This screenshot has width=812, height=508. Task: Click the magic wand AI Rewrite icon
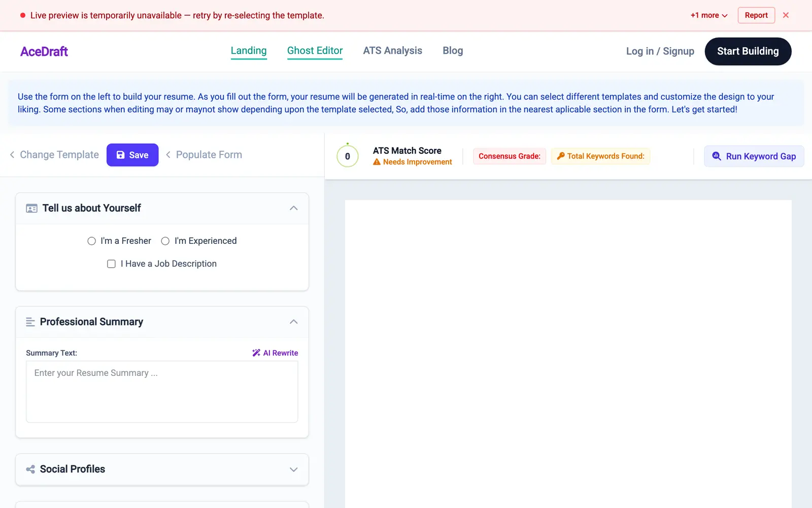(x=256, y=353)
